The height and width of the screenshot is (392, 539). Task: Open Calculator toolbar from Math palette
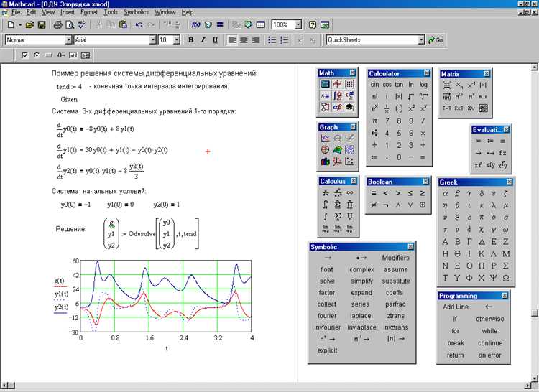coord(325,84)
